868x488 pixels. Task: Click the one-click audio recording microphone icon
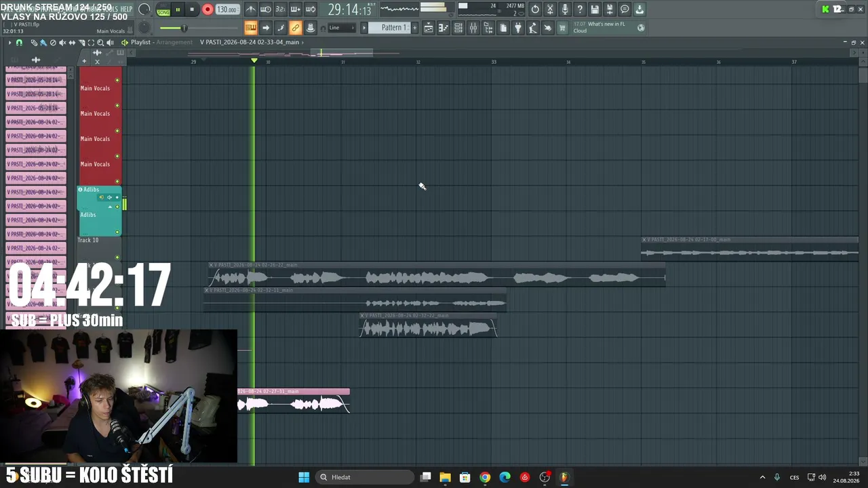click(565, 9)
